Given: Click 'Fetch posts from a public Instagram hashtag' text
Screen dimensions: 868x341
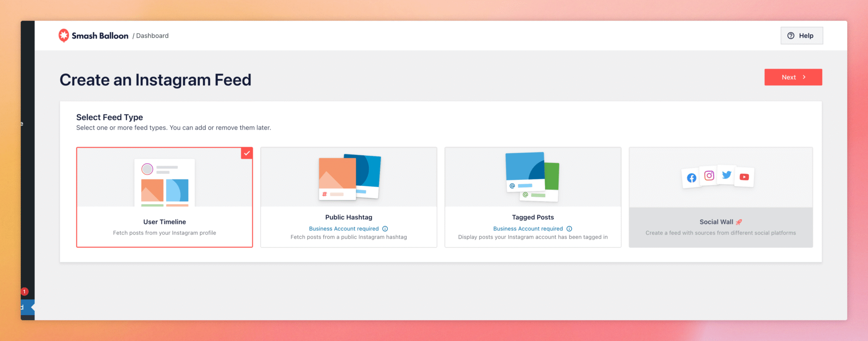Looking at the screenshot, I should [348, 237].
